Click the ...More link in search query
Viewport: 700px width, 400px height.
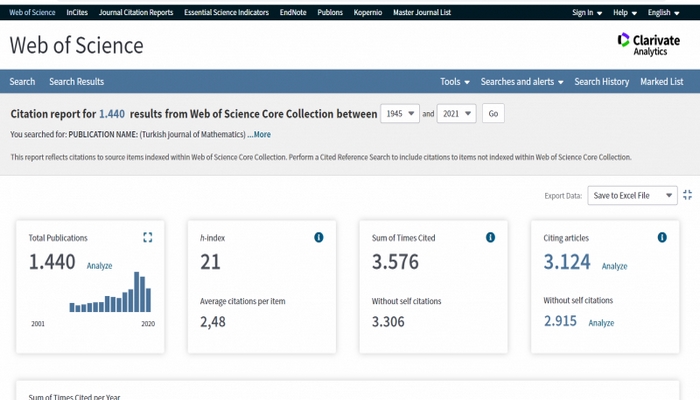click(x=259, y=134)
